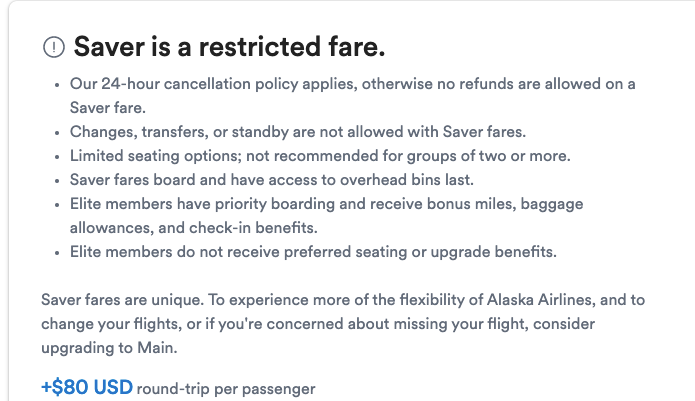The width and height of the screenshot is (695, 401).
Task: Select the "Saver is a restricted fare." heading
Action: (229, 47)
